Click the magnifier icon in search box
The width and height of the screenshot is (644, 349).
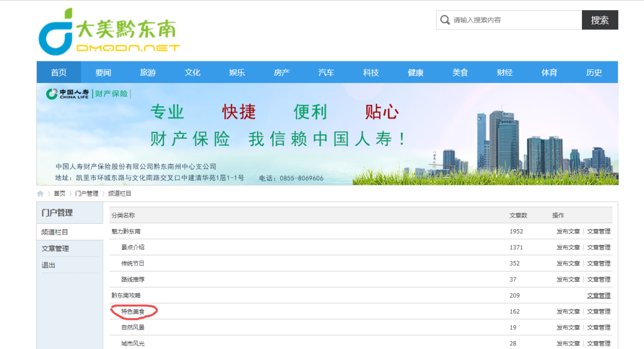445,20
